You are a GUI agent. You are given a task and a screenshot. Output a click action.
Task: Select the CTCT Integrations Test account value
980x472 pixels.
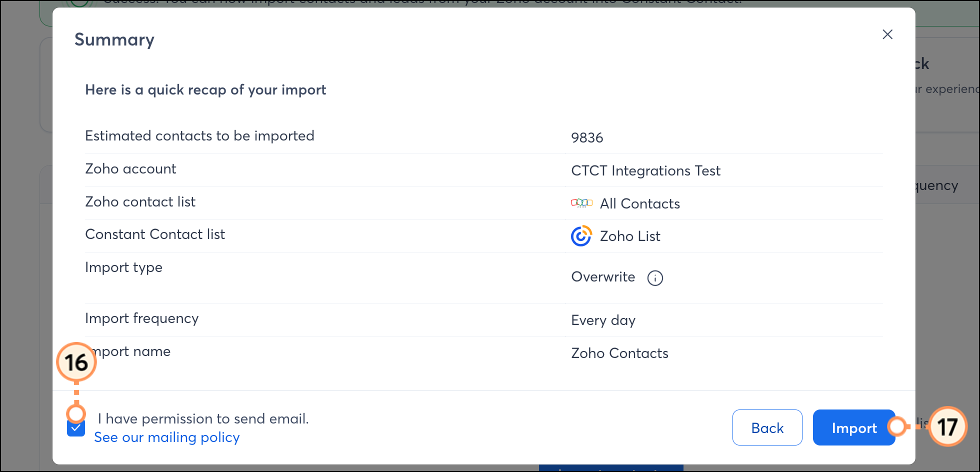click(645, 171)
